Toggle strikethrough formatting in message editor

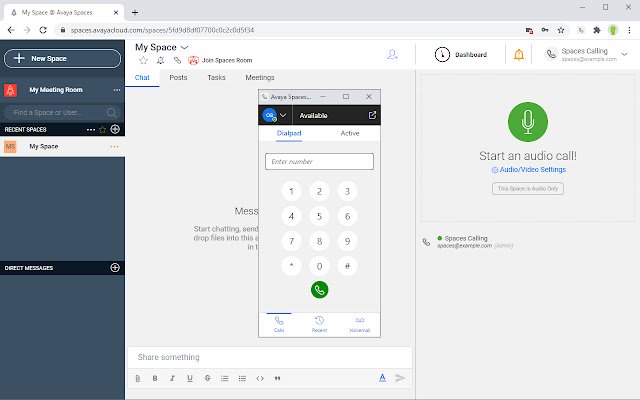[x=207, y=378]
